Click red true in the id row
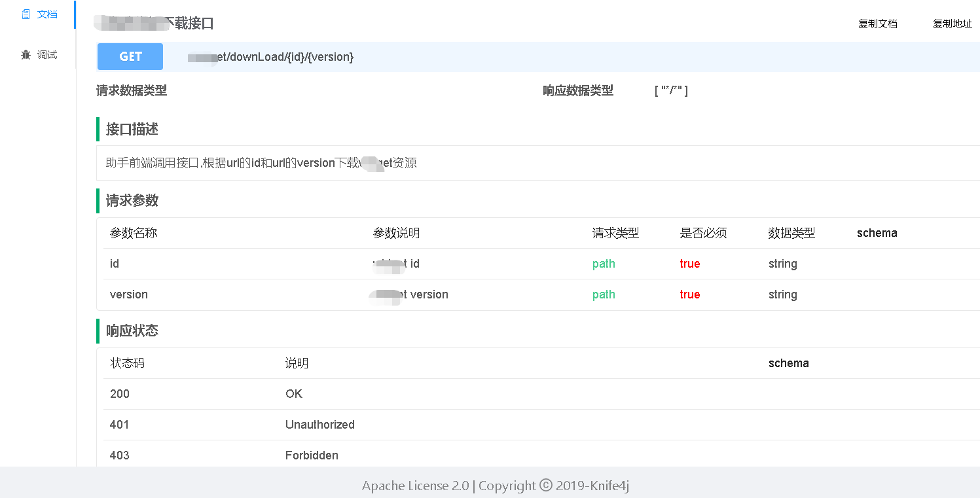Viewport: 980px width, 498px height. pyautogui.click(x=690, y=264)
